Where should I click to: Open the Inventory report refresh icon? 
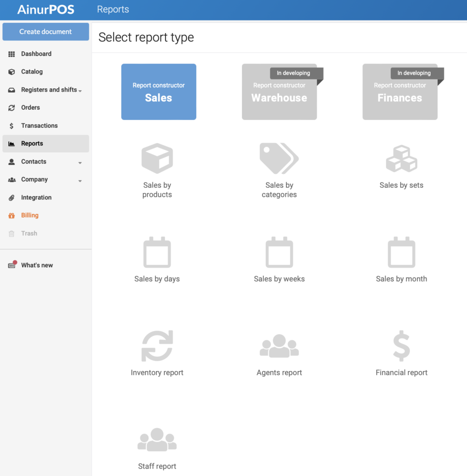(157, 346)
